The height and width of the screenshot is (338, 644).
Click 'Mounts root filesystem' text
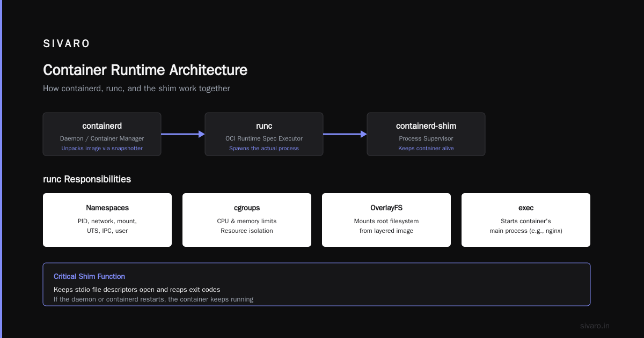(386, 221)
